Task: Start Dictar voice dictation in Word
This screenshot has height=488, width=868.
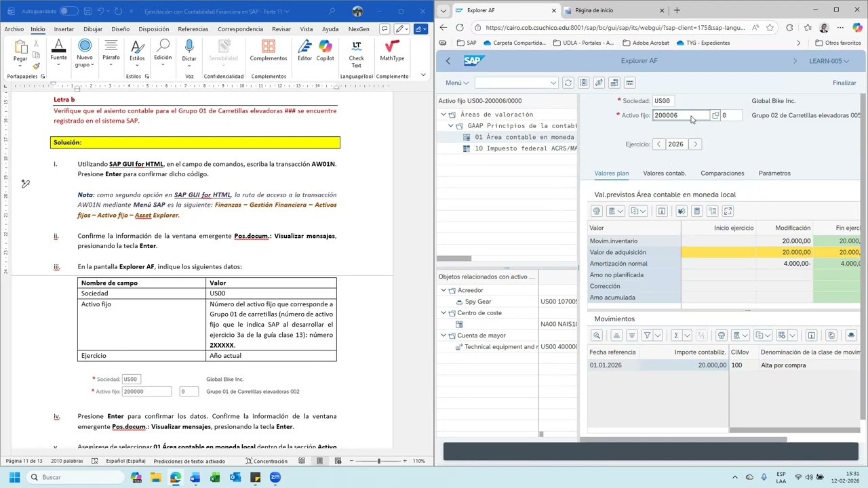Action: tap(189, 51)
